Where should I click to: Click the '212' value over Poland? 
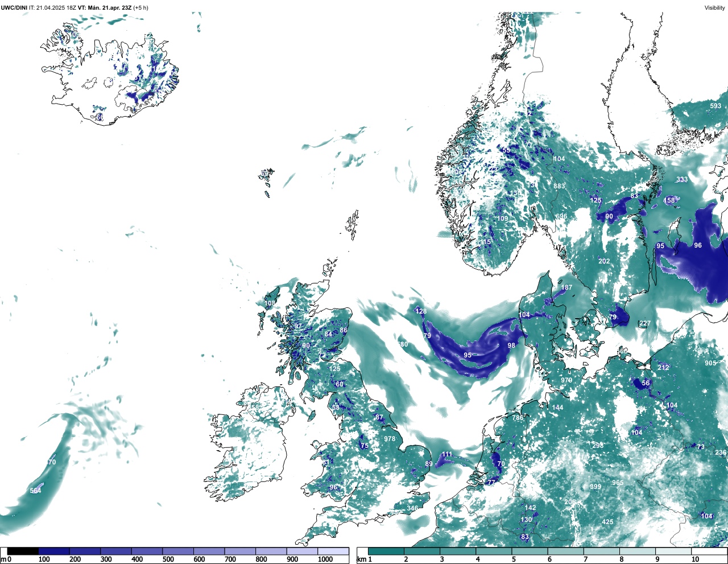point(663,368)
